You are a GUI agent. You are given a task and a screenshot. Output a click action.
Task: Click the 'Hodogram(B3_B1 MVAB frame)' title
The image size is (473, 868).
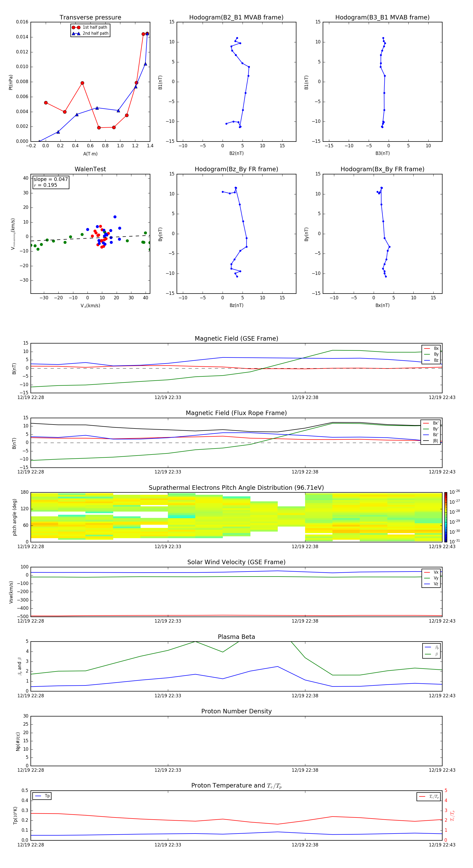[382, 18]
